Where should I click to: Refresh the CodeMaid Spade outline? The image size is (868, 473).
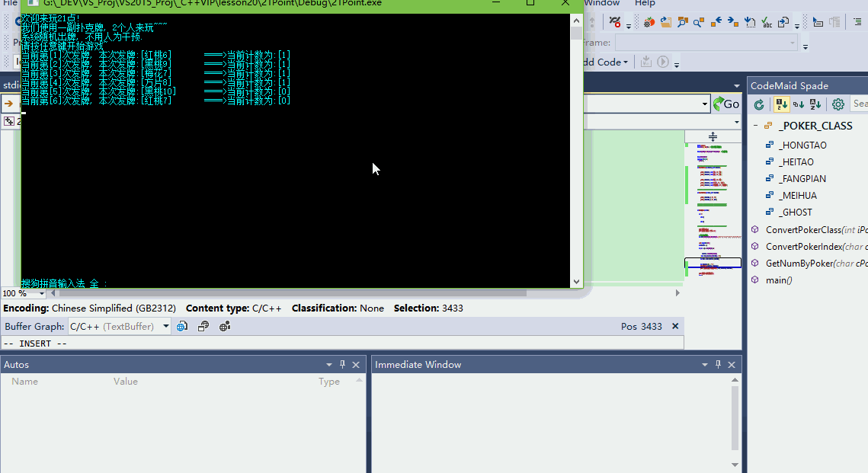click(759, 104)
